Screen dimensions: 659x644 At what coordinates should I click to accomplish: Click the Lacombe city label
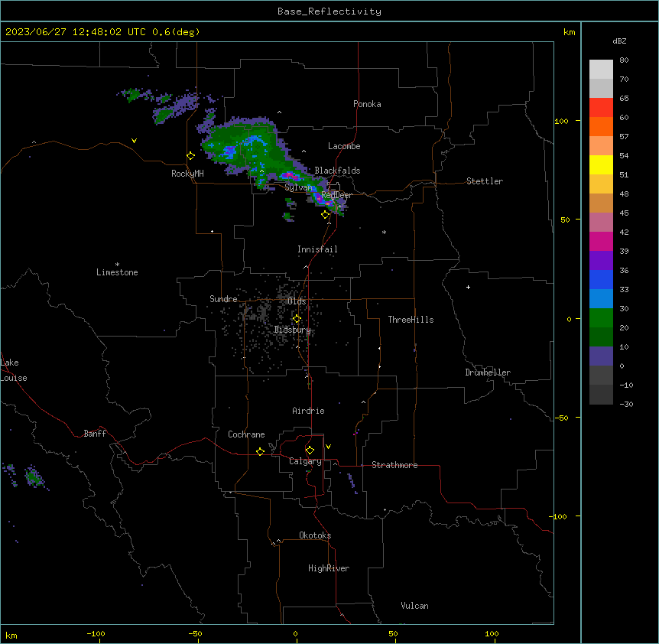344,146
